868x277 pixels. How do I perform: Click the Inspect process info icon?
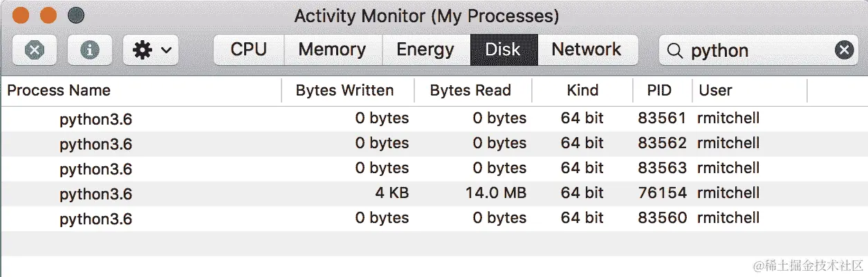[90, 51]
